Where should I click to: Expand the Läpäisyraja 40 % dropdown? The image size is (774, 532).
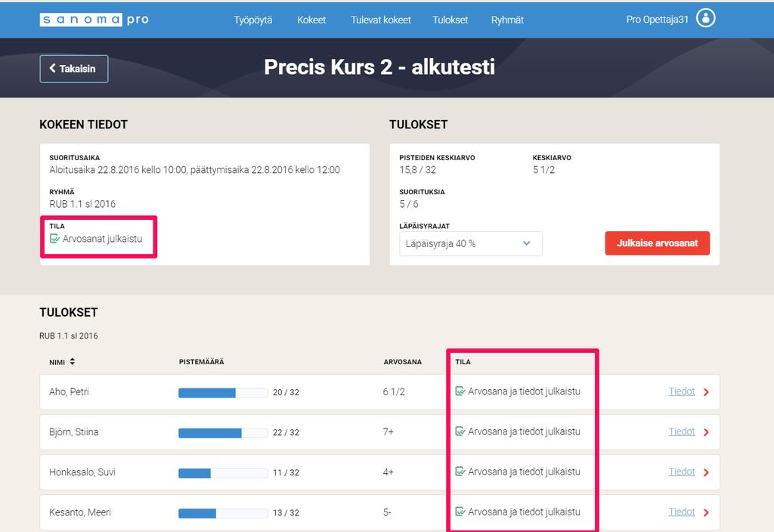(x=470, y=243)
